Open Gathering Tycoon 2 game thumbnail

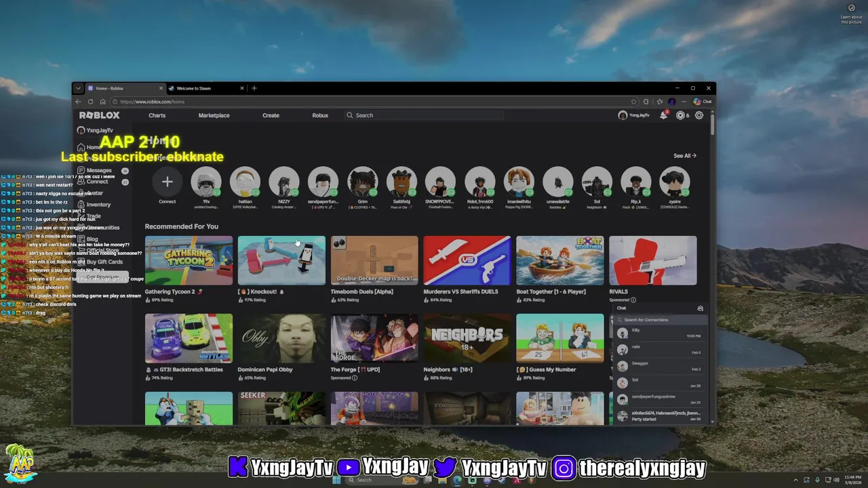coord(189,260)
